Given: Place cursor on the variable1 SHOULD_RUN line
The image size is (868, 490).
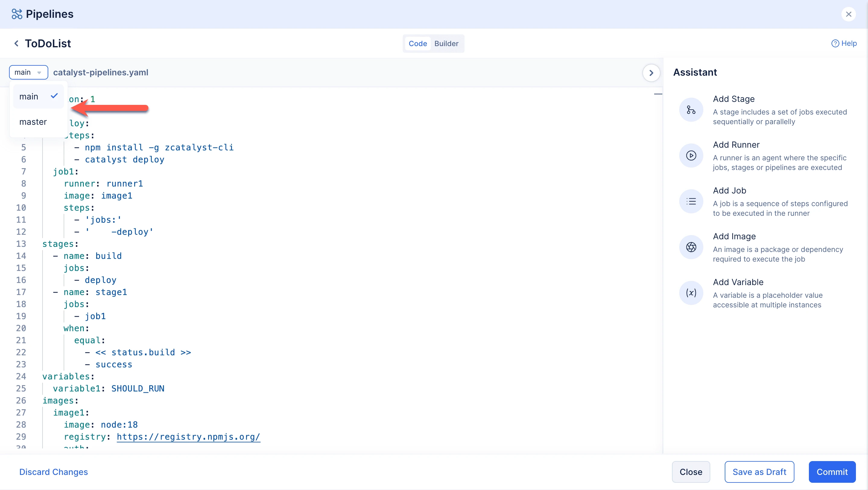Looking at the screenshot, I should (x=109, y=388).
